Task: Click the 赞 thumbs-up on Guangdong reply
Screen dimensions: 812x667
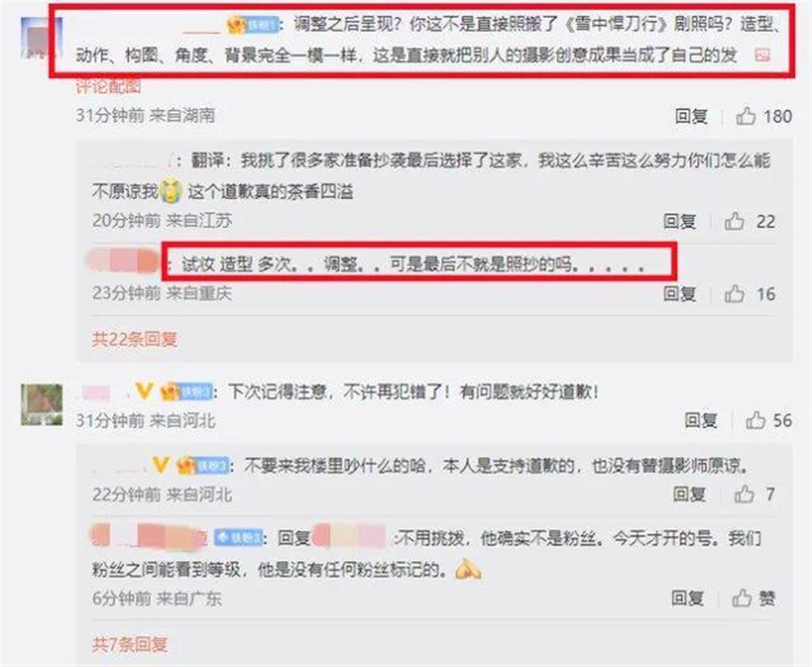Action: 753,598
